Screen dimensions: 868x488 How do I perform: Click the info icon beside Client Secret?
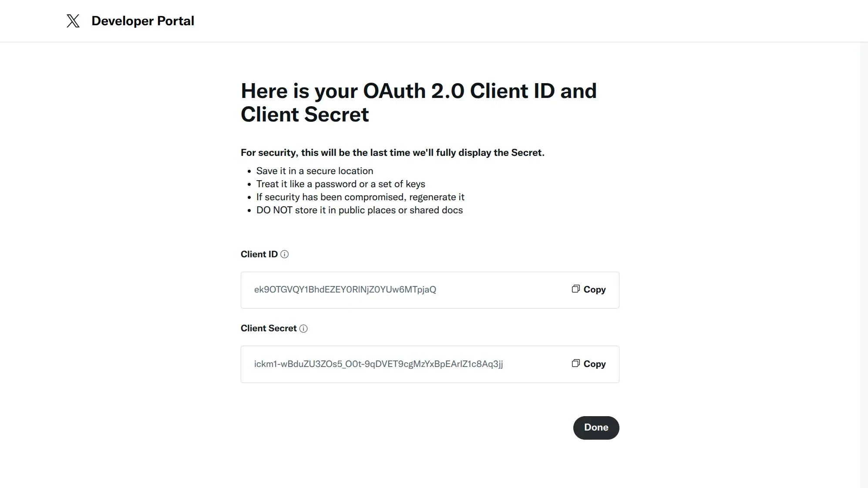point(303,329)
